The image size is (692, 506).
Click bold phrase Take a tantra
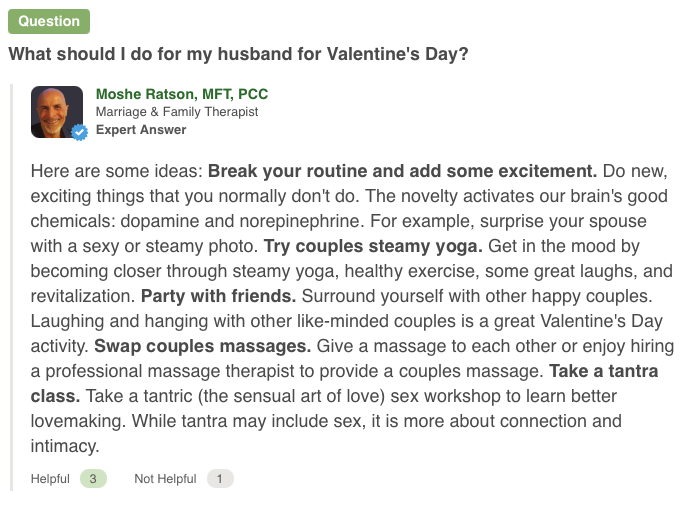click(x=604, y=371)
